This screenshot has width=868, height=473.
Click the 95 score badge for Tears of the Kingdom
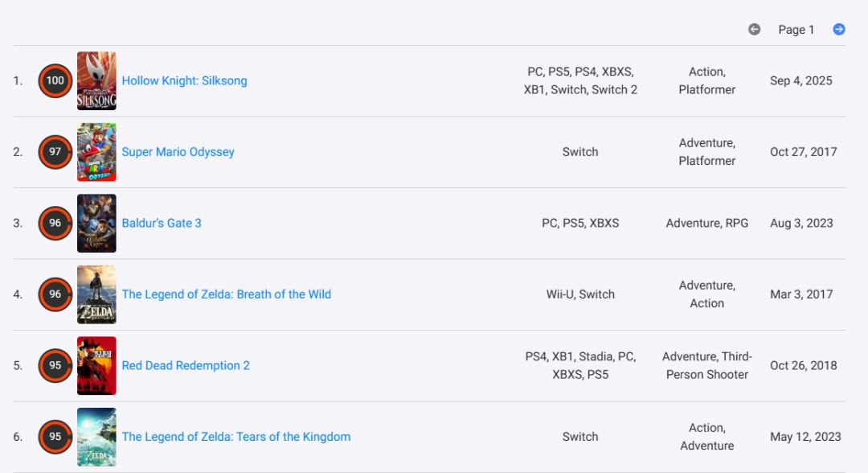(55, 437)
